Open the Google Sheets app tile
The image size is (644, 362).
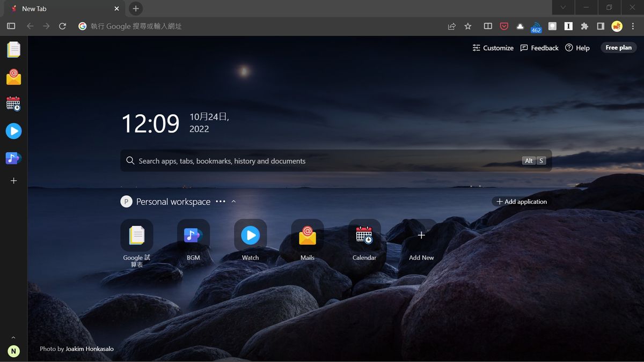click(x=136, y=235)
